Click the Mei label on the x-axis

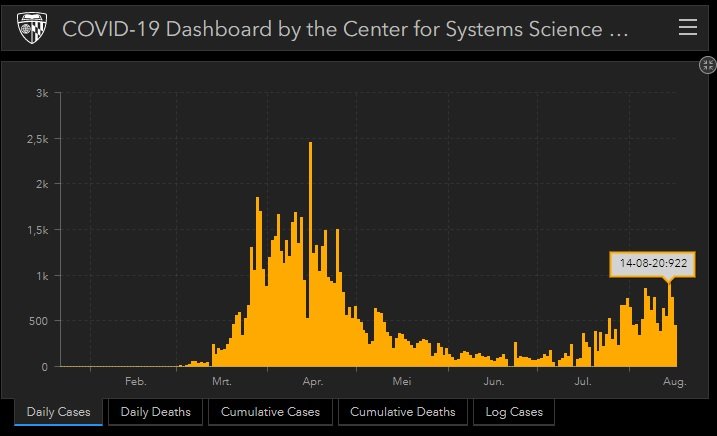(402, 381)
